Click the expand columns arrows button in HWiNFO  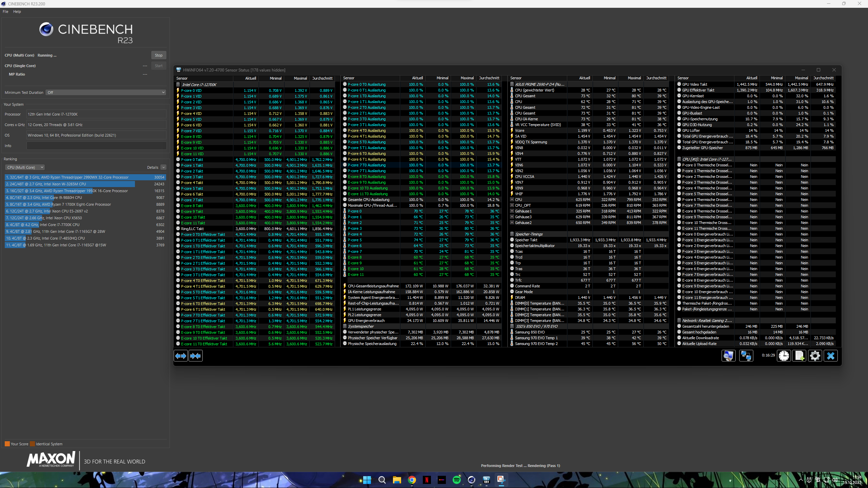click(x=181, y=356)
